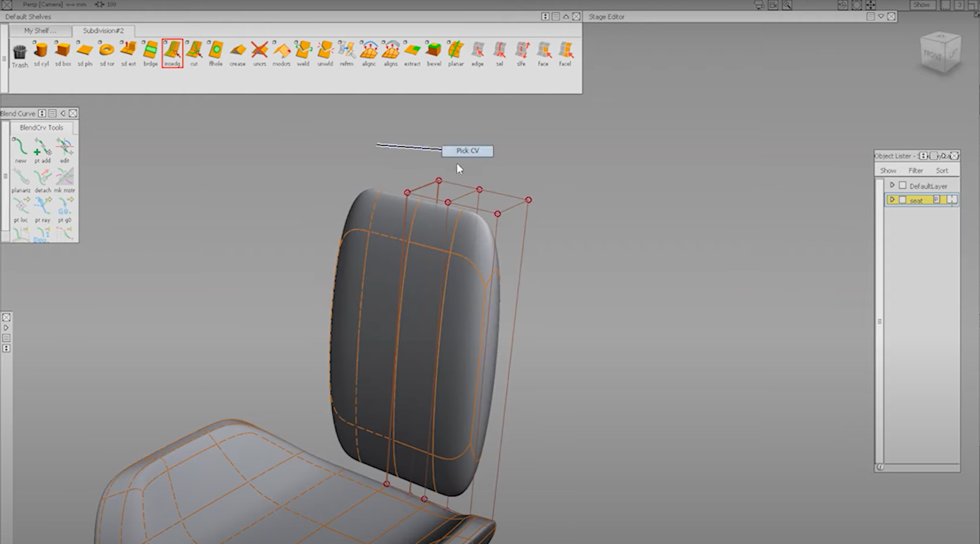Viewport: 980px width, 544px height.
Task: Click the Show button in the top bar
Action: [922, 5]
